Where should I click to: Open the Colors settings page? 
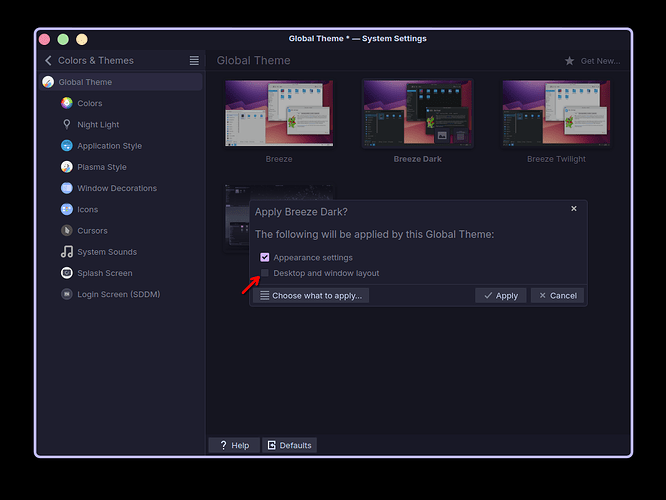pyautogui.click(x=121, y=103)
